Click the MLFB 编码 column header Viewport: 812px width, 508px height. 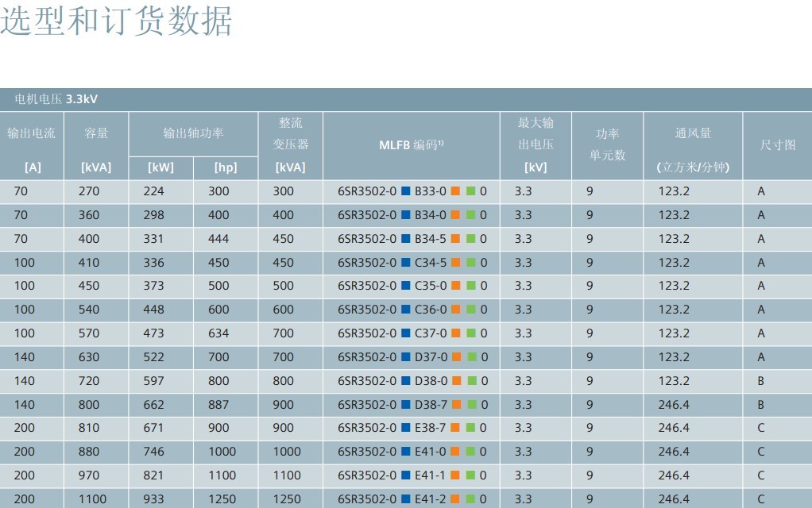(x=411, y=145)
